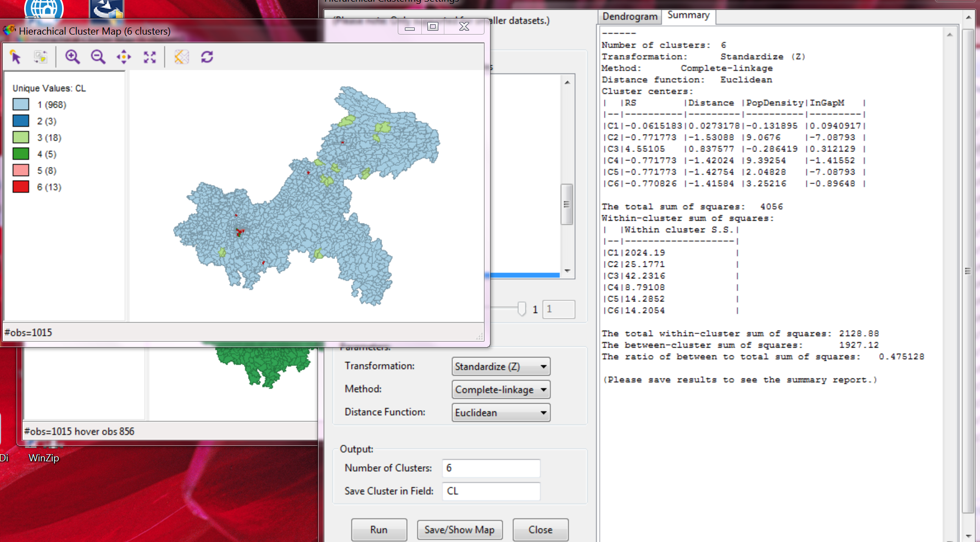The height and width of the screenshot is (542, 980).
Task: Open the blue shield app icon on the desktop
Action: pyautogui.click(x=106, y=8)
